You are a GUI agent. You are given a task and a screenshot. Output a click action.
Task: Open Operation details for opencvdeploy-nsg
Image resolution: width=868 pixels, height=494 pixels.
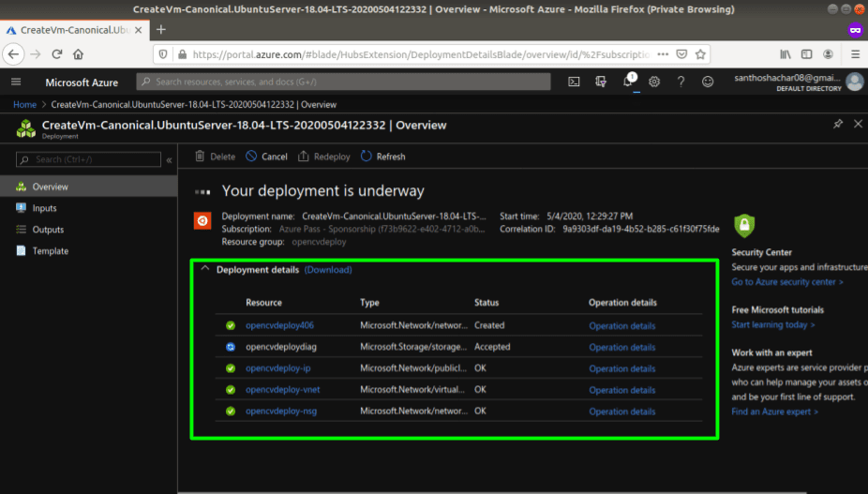622,412
